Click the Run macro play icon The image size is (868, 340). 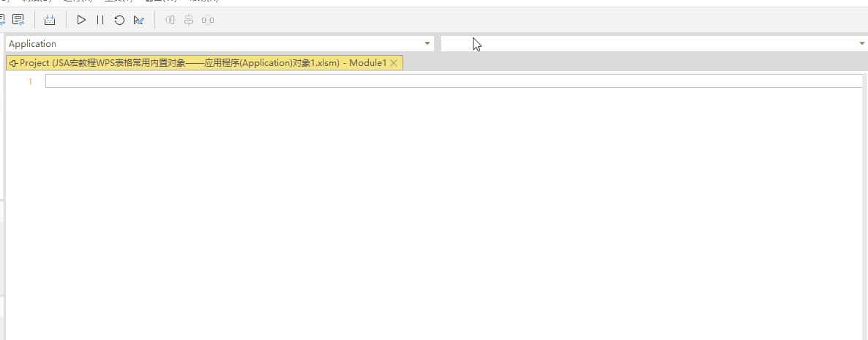click(x=81, y=20)
